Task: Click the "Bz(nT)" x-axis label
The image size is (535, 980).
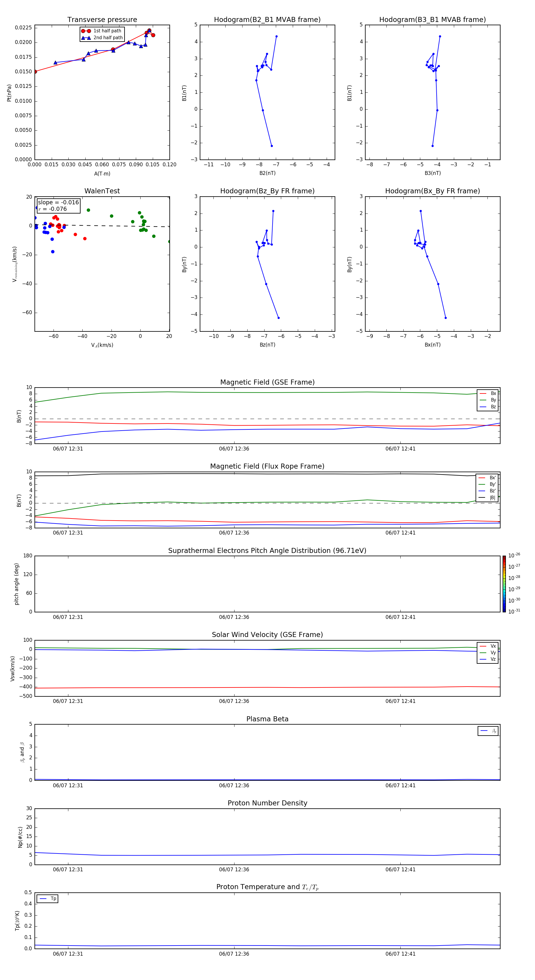Action: [267, 345]
